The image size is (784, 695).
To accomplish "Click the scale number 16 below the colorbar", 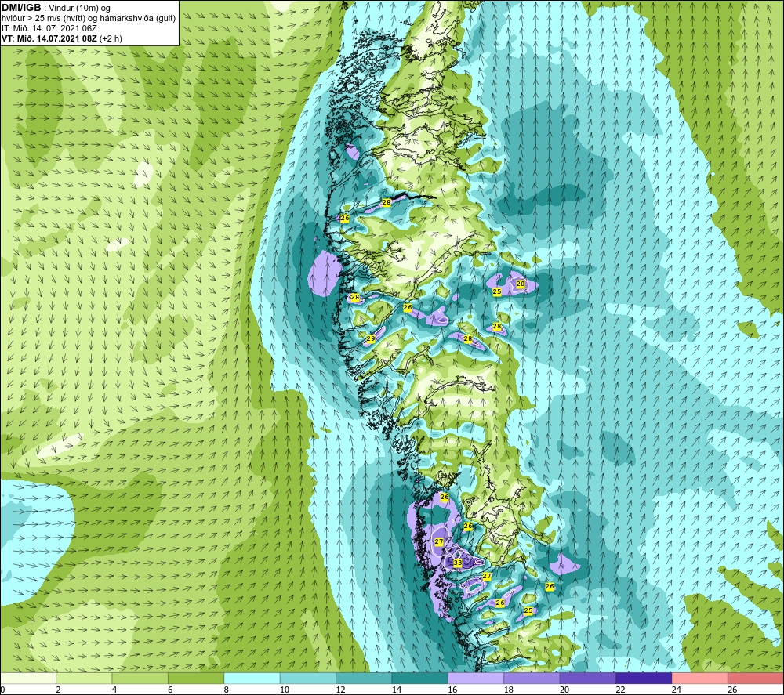I will coord(452,690).
